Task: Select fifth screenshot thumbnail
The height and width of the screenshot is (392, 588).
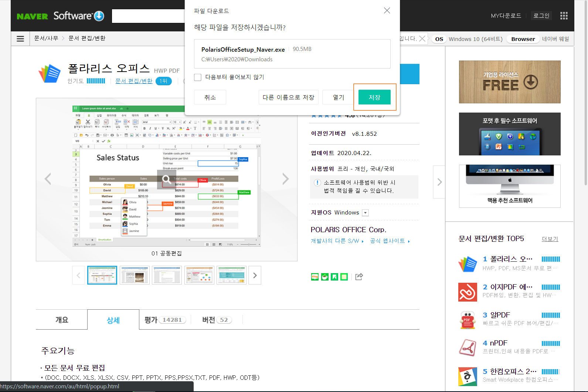Action: pyautogui.click(x=231, y=275)
